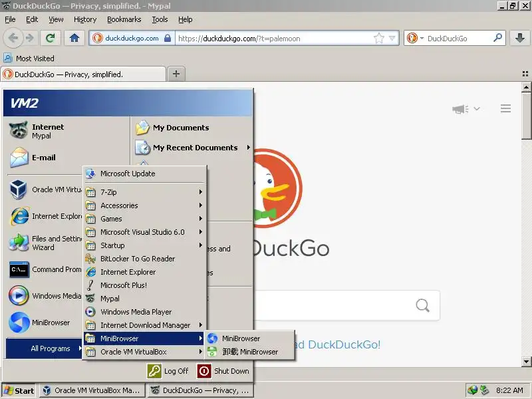The image size is (532, 399).
Task: Open the Help menu
Action: 186,19
